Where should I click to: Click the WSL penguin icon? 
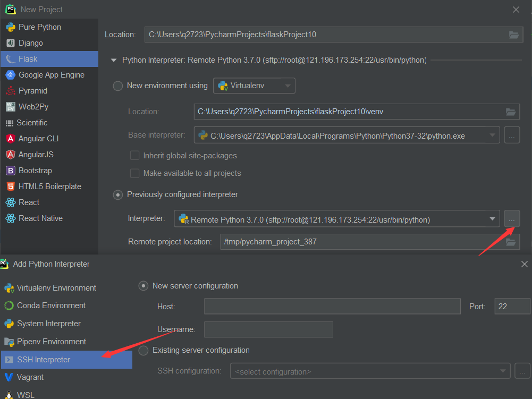(9, 395)
